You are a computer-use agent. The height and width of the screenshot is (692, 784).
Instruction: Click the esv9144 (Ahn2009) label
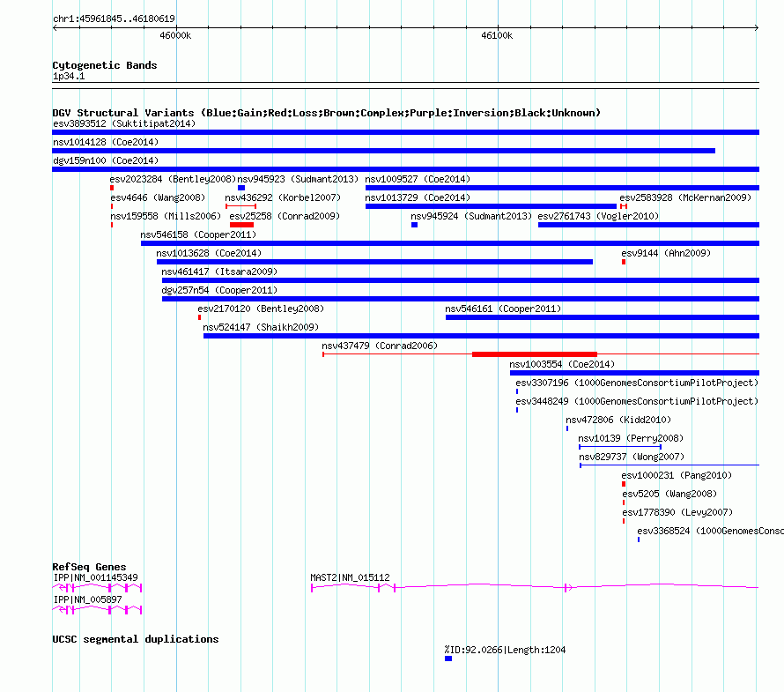click(x=666, y=253)
